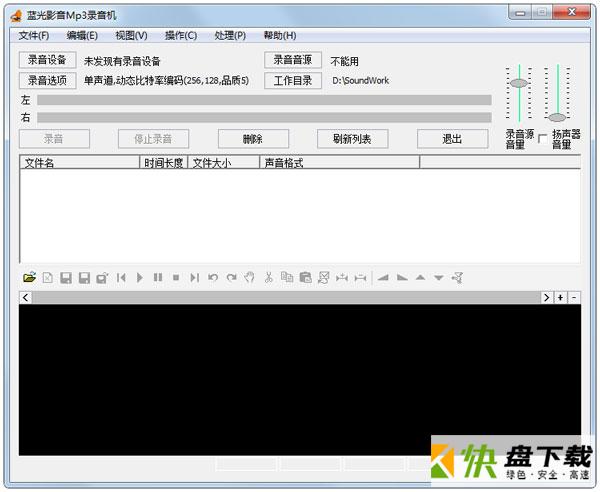The image size is (600, 492).
Task: Click the undo arrow icon
Action: click(x=213, y=277)
